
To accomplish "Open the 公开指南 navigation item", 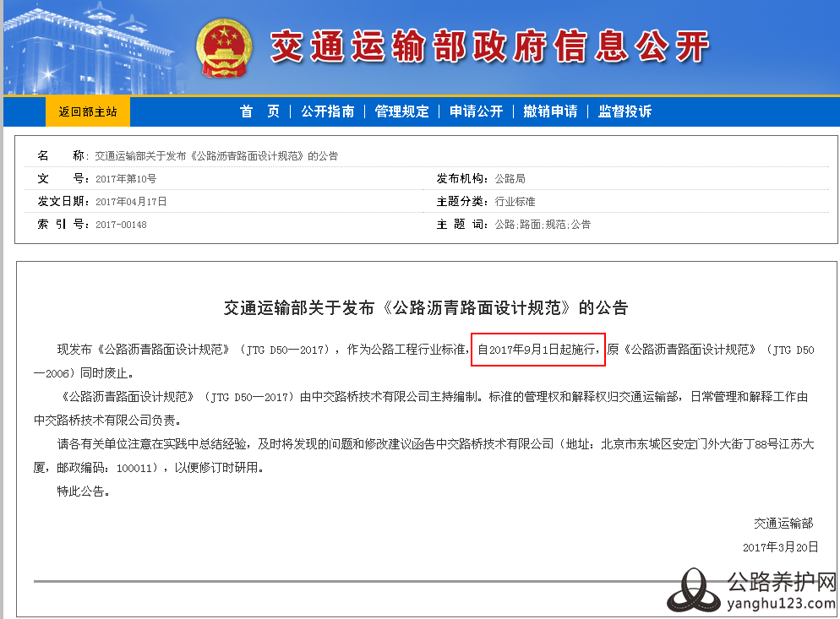I will [x=328, y=111].
